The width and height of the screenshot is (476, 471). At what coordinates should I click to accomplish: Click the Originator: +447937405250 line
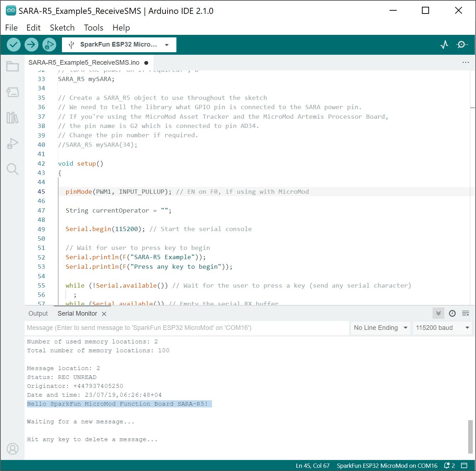[x=75, y=386]
